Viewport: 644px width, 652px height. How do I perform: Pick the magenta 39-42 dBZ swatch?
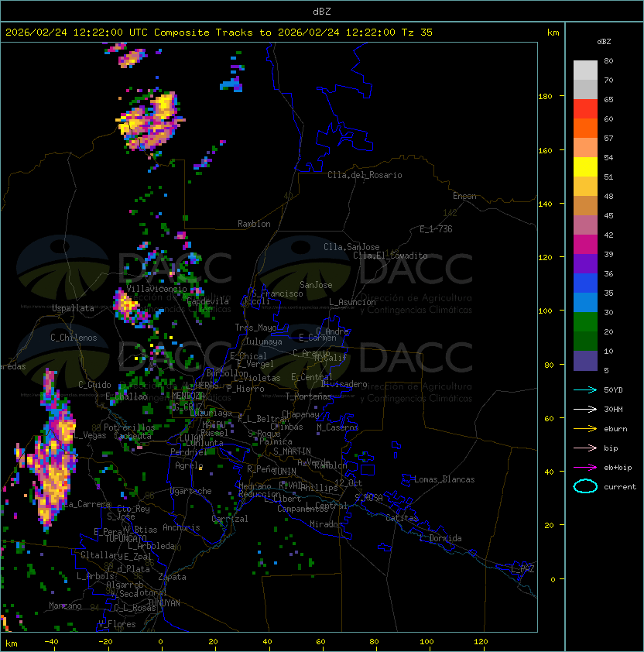[585, 245]
